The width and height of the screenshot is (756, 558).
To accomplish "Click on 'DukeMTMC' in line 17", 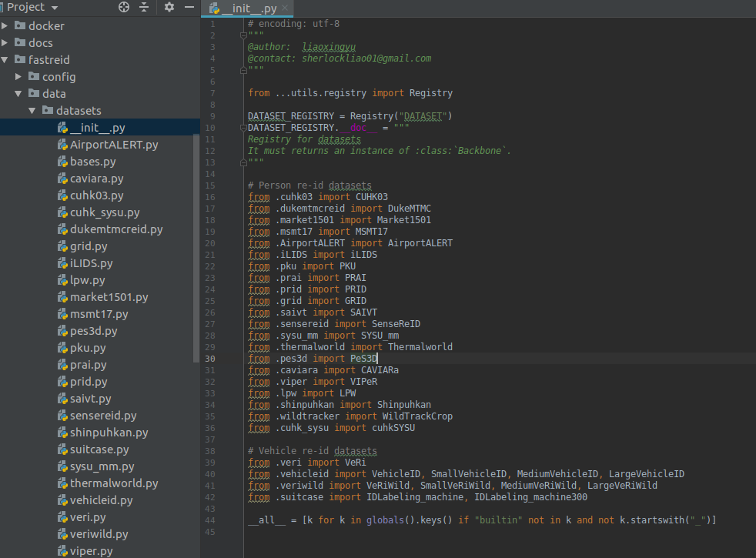I will [410, 209].
